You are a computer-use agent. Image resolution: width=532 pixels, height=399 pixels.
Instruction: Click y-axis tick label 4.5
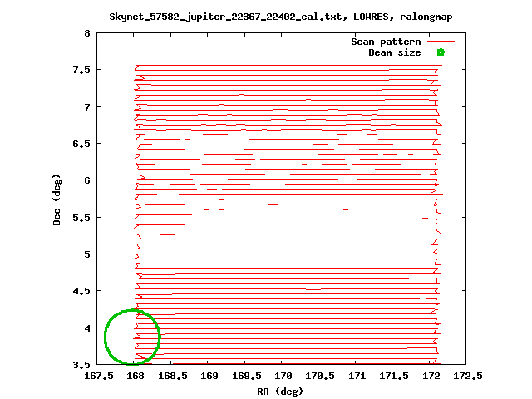81,291
